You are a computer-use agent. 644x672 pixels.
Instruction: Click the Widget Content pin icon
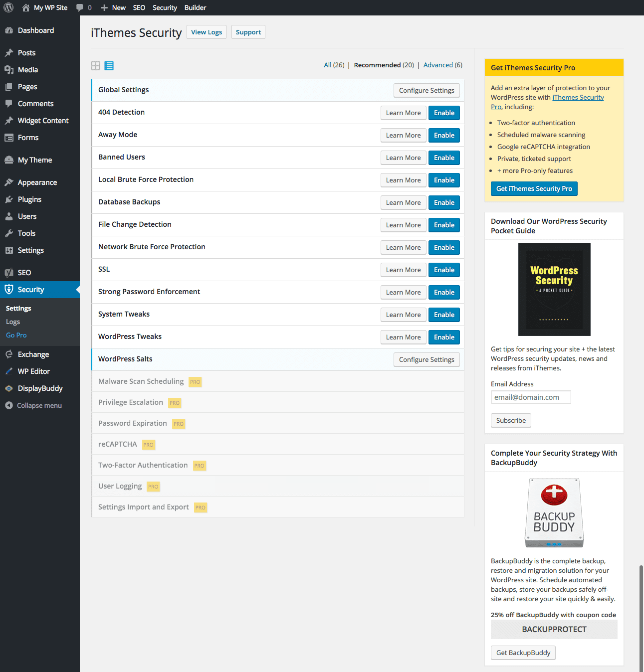(x=9, y=121)
